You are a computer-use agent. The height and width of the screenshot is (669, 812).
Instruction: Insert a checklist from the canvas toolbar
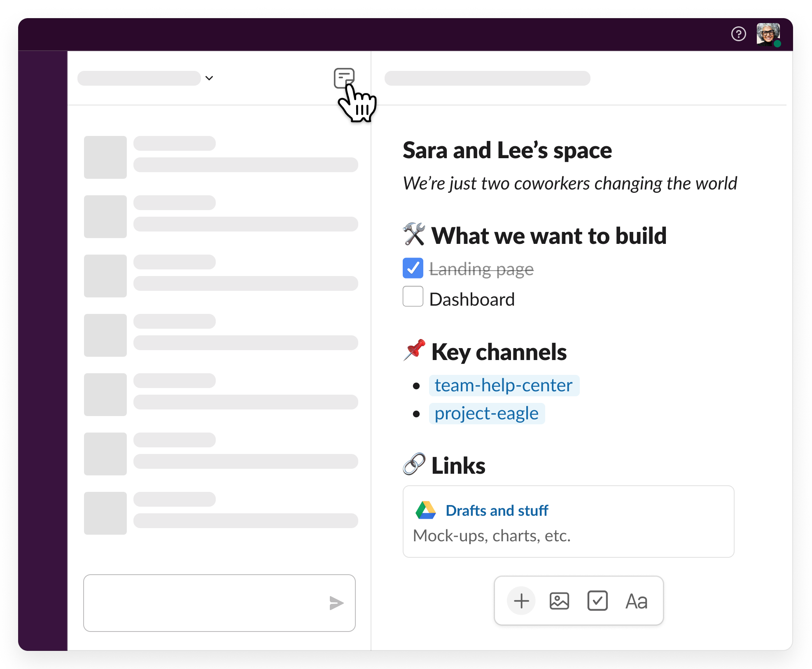click(x=597, y=601)
